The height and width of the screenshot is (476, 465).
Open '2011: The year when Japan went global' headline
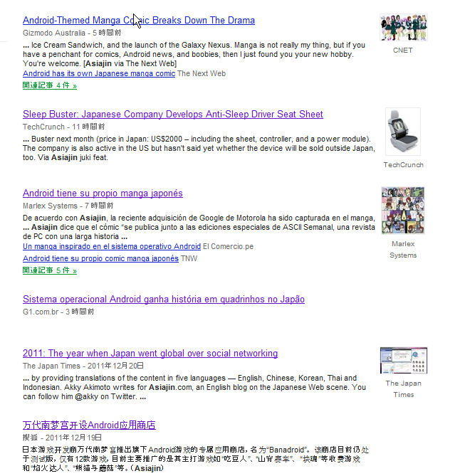pyautogui.click(x=150, y=354)
